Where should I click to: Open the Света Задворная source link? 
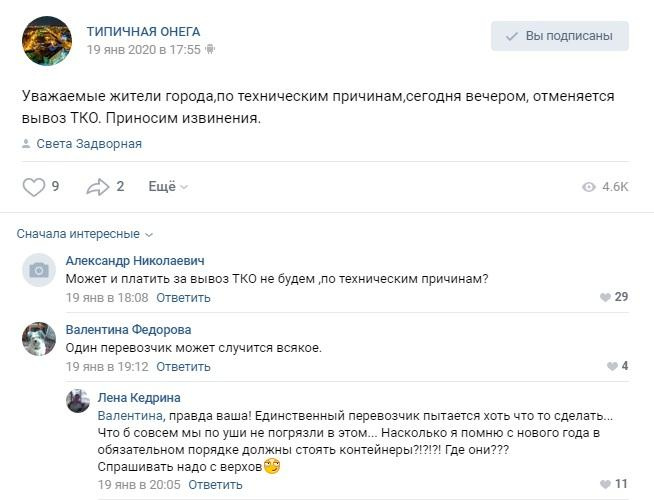click(x=89, y=144)
